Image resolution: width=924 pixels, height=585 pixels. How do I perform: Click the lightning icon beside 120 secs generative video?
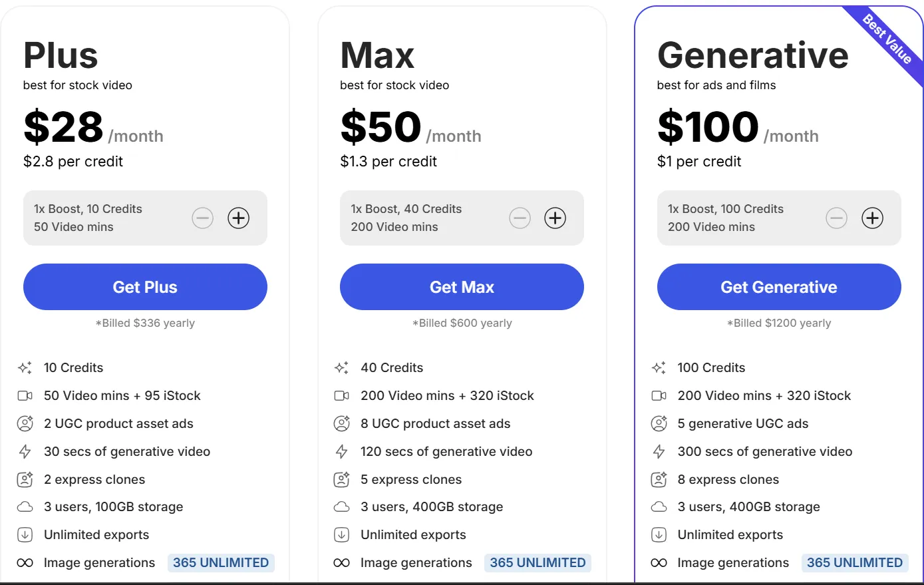tap(342, 452)
